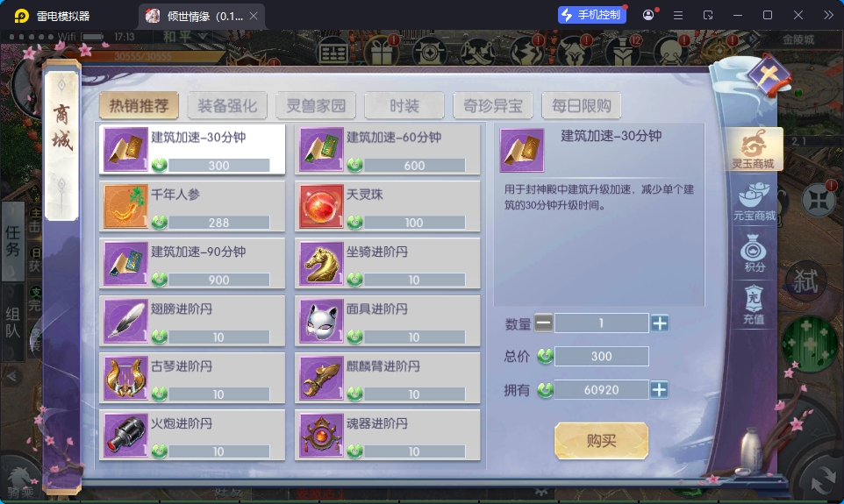Select the 天灵珠 red orb item
The height and width of the screenshot is (504, 844).
pyautogui.click(x=388, y=206)
